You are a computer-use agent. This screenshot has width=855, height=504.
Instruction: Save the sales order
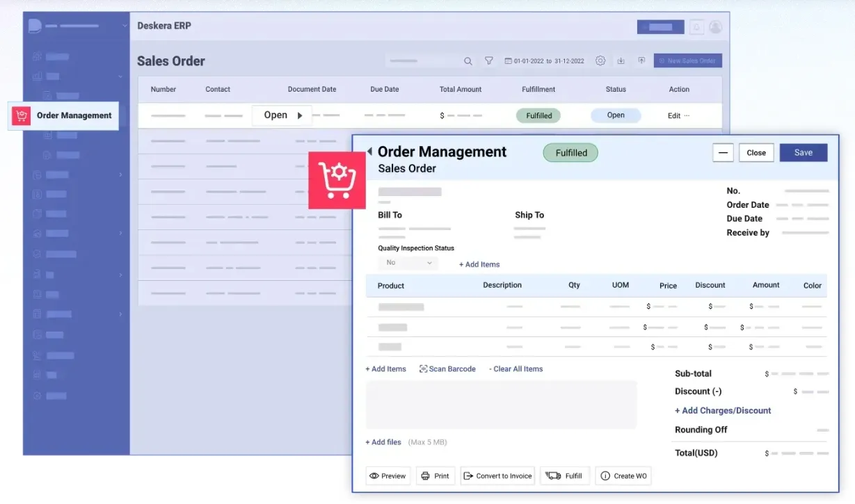click(x=804, y=153)
